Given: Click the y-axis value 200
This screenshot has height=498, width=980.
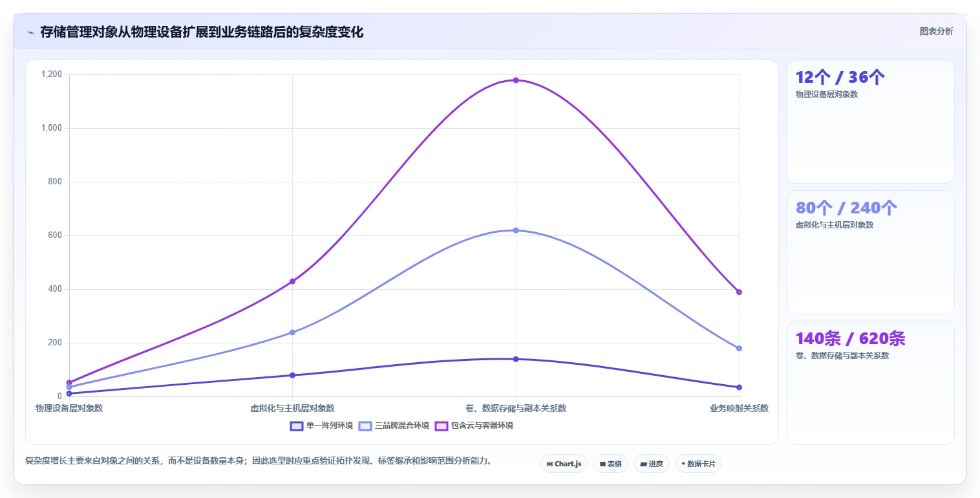Looking at the screenshot, I should point(54,343).
